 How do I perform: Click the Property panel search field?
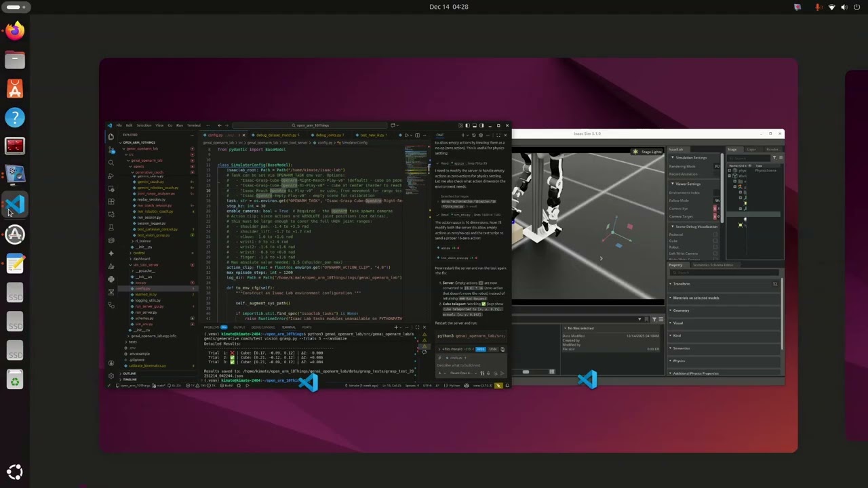pos(724,272)
